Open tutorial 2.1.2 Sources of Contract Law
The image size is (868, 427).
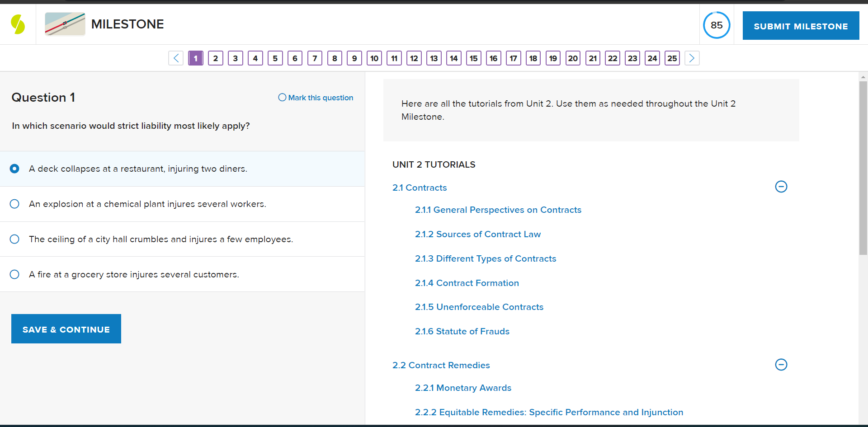tap(478, 234)
